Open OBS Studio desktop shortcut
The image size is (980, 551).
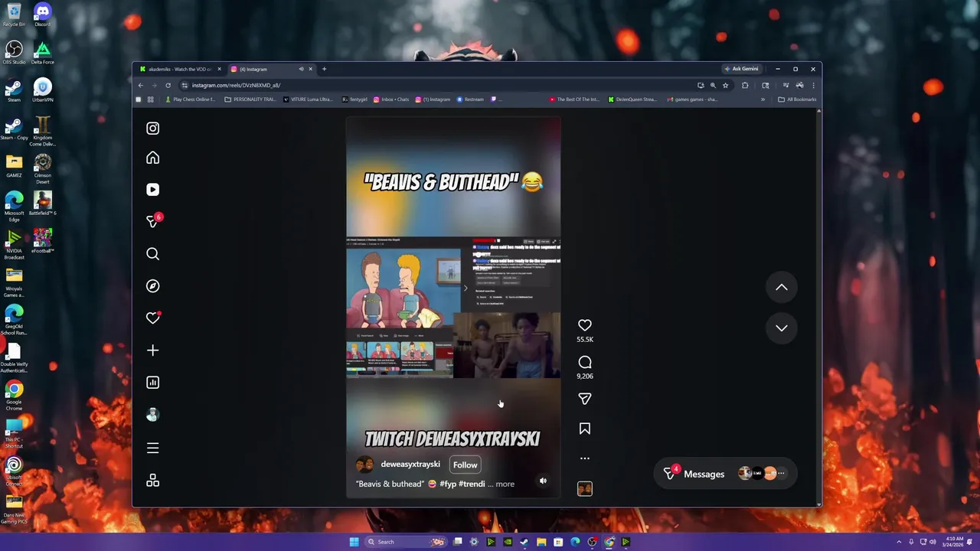(x=14, y=52)
